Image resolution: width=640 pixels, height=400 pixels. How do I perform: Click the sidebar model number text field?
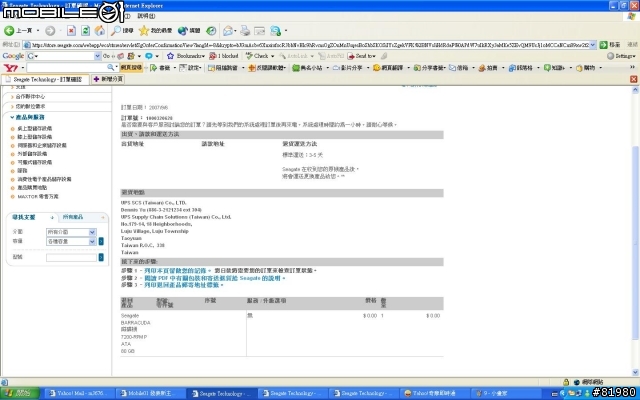coord(71,257)
